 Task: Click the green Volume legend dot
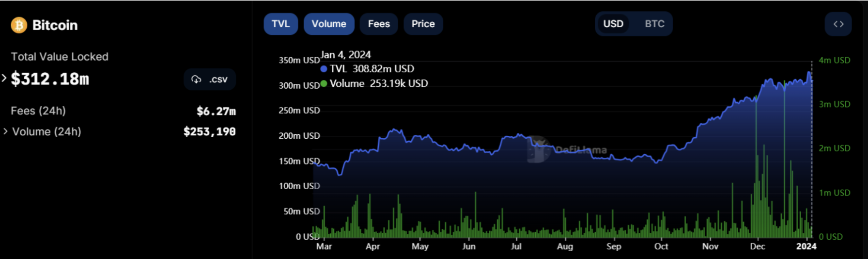tap(324, 83)
